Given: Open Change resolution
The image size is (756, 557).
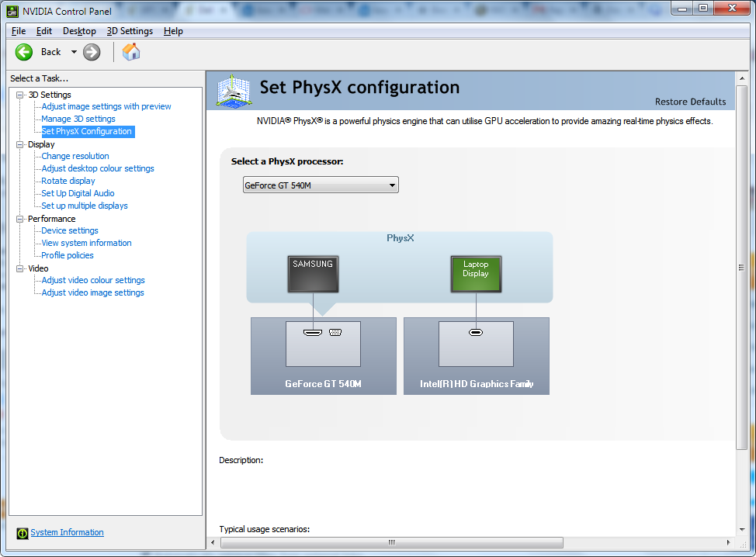Looking at the screenshot, I should click(x=75, y=156).
